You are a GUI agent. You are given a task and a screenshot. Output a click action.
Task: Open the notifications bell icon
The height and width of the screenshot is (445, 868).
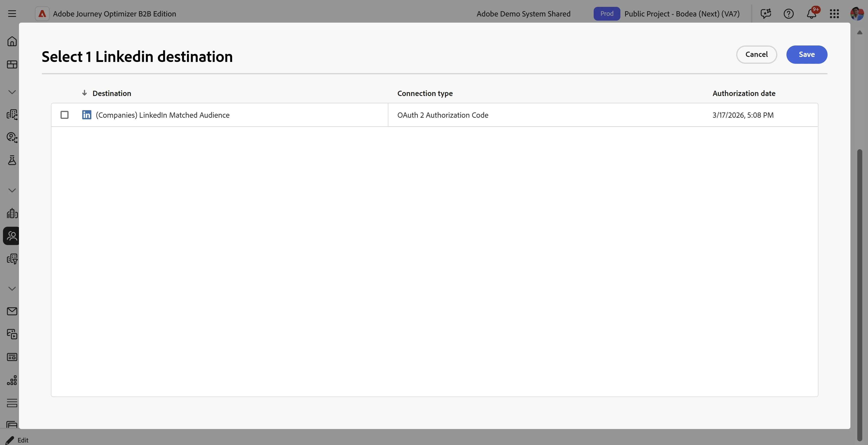point(811,14)
